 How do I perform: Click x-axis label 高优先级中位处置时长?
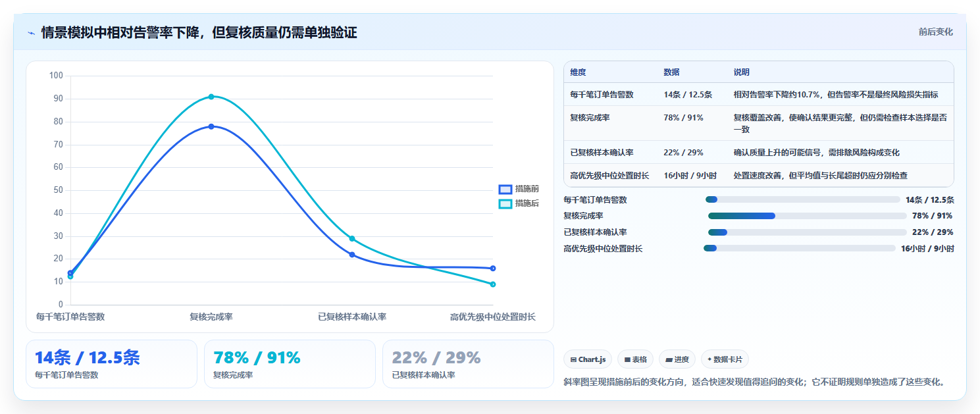(493, 317)
